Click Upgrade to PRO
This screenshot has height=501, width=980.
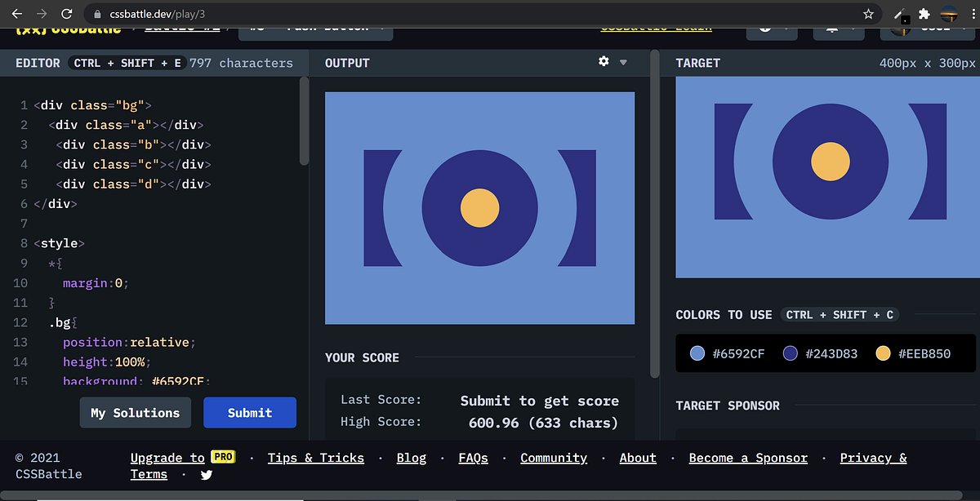click(180, 458)
